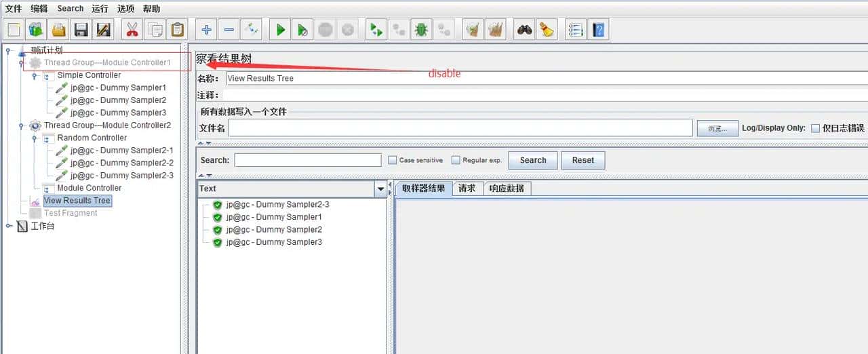Collapse all nodes with the minus icon
This screenshot has width=868, height=354.
(229, 30)
